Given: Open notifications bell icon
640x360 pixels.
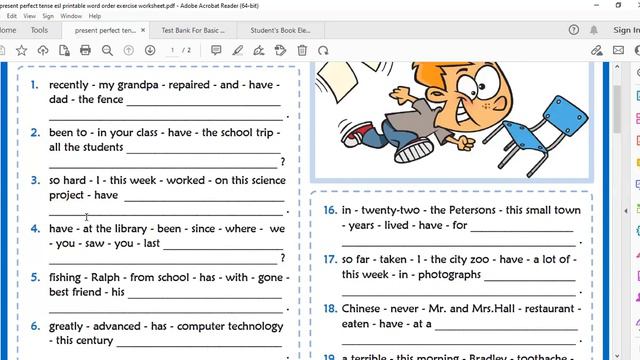Looking at the screenshot, I should coord(594,30).
